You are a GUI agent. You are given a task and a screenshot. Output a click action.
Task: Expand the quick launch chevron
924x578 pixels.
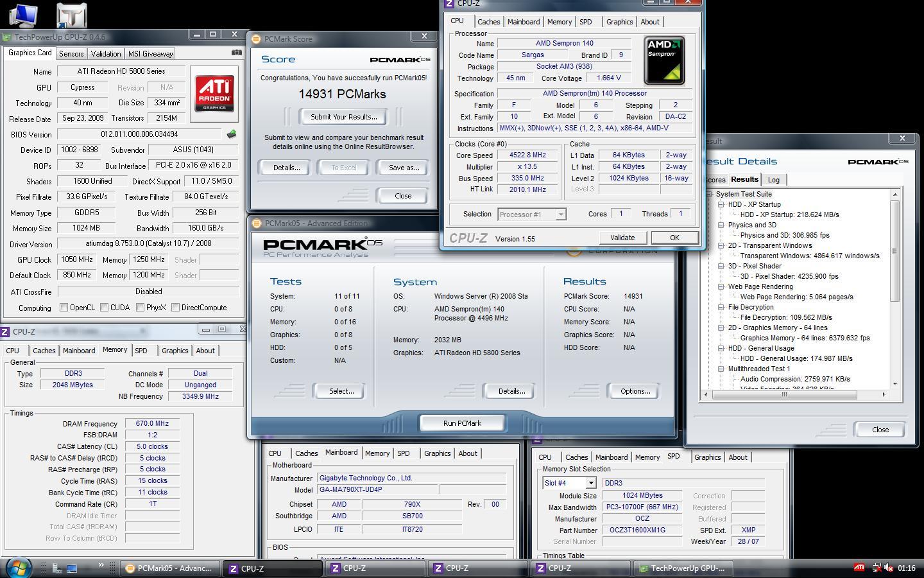101,566
